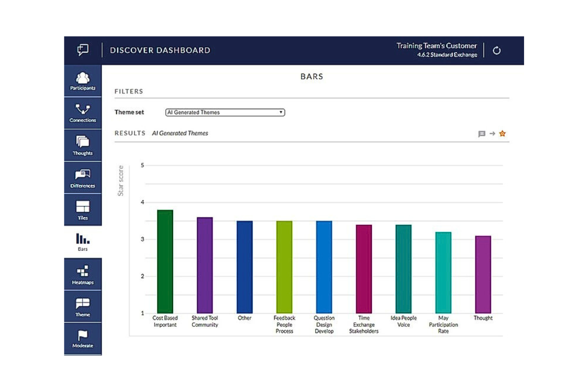Select the Differences icon in the sidebar

tap(82, 178)
